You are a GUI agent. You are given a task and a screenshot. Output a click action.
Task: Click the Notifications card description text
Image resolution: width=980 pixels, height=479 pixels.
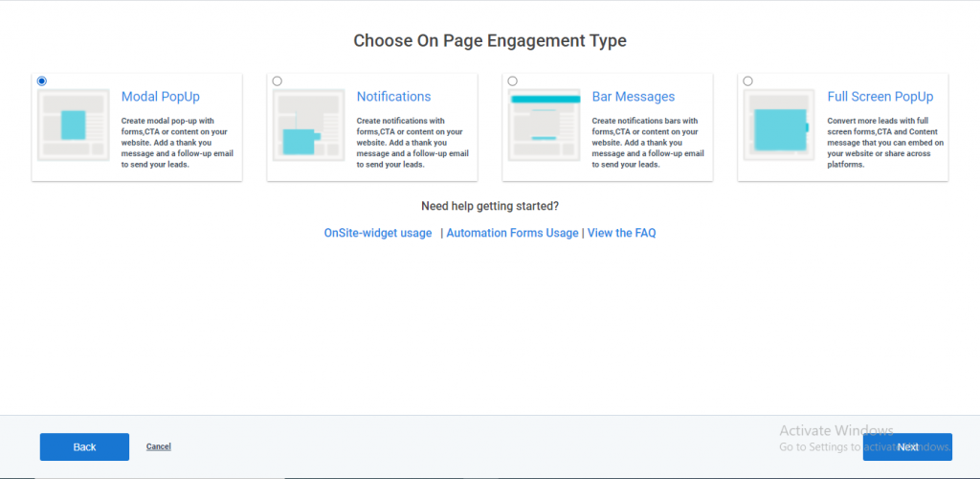pos(412,143)
